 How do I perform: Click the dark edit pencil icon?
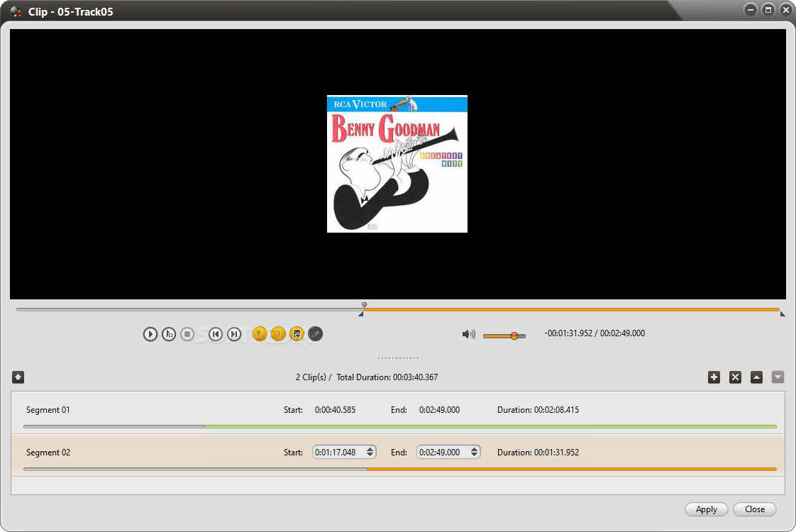[x=315, y=334]
